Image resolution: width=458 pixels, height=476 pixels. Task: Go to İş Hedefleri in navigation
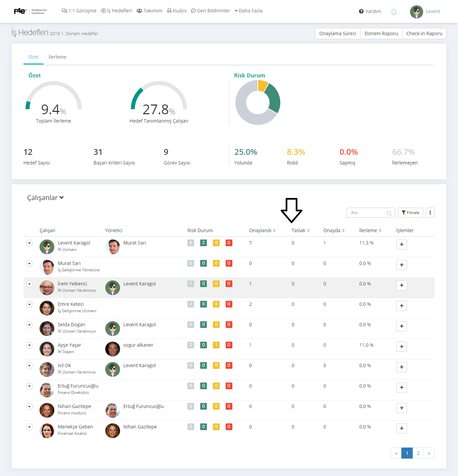116,11
